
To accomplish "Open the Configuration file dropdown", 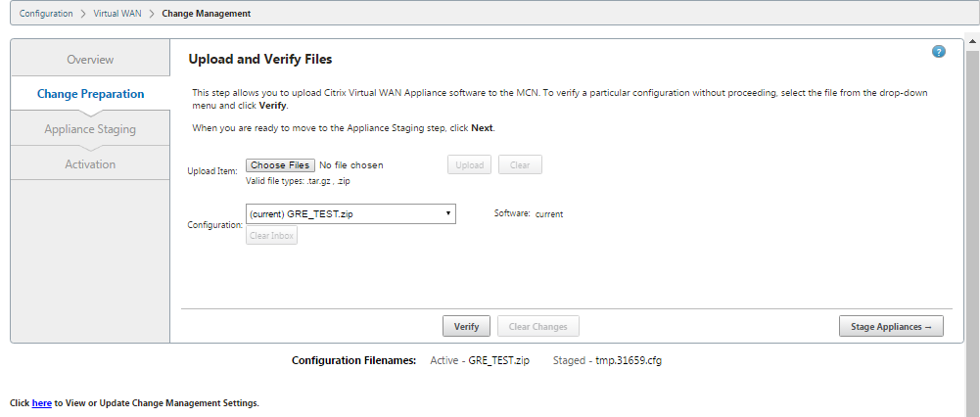I will point(350,213).
